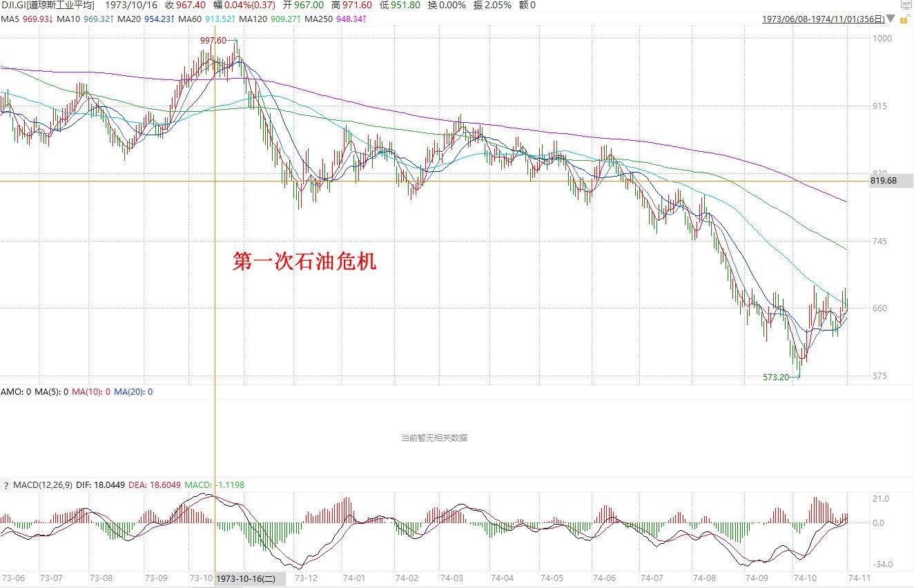Toggle the orange lock icon
The height and width of the screenshot is (588, 914).
[x=904, y=19]
